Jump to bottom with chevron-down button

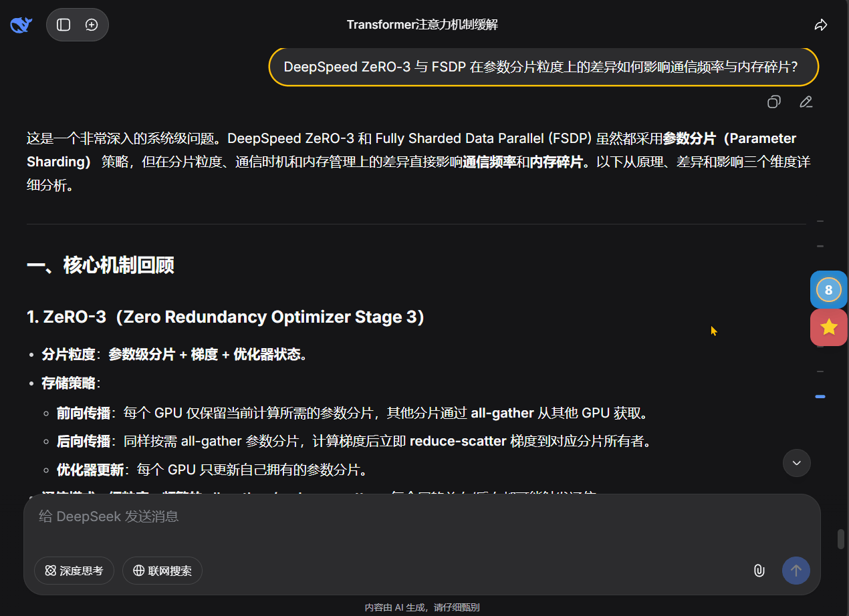pyautogui.click(x=796, y=462)
